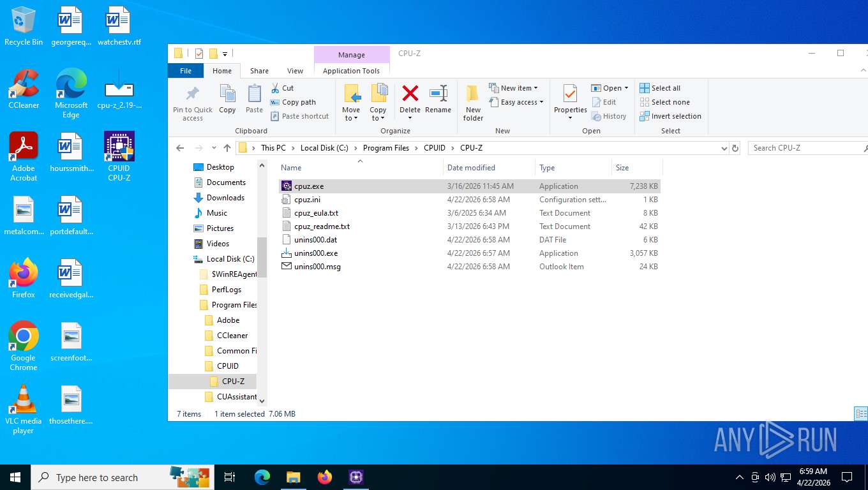Click the History ribbon button
The height and width of the screenshot is (490, 868).
609,116
